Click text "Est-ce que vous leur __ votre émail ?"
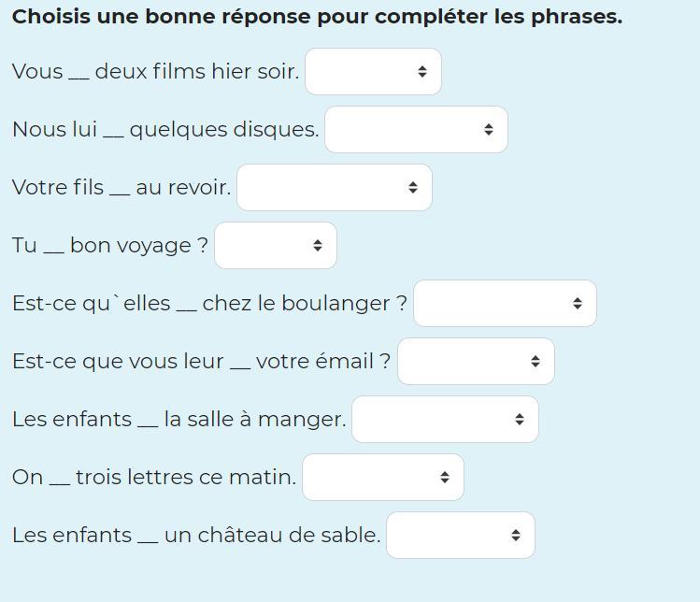 tap(201, 362)
